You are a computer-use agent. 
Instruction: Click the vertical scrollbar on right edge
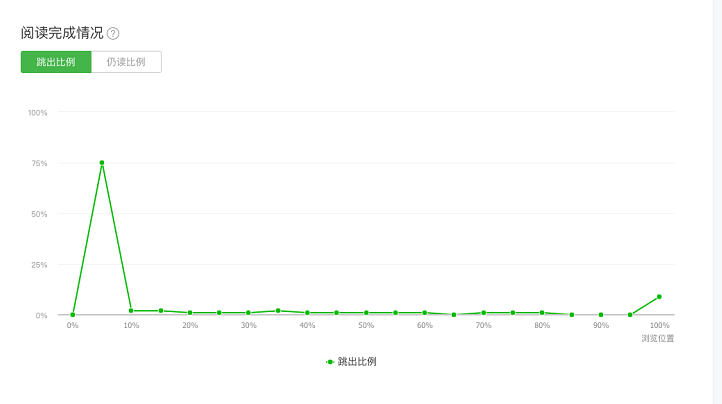[x=717, y=202]
